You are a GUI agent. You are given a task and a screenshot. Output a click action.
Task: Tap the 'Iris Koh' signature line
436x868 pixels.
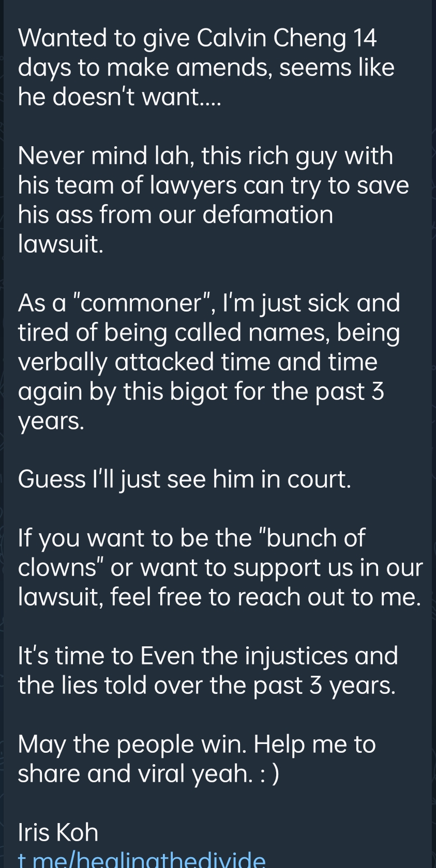point(58,832)
